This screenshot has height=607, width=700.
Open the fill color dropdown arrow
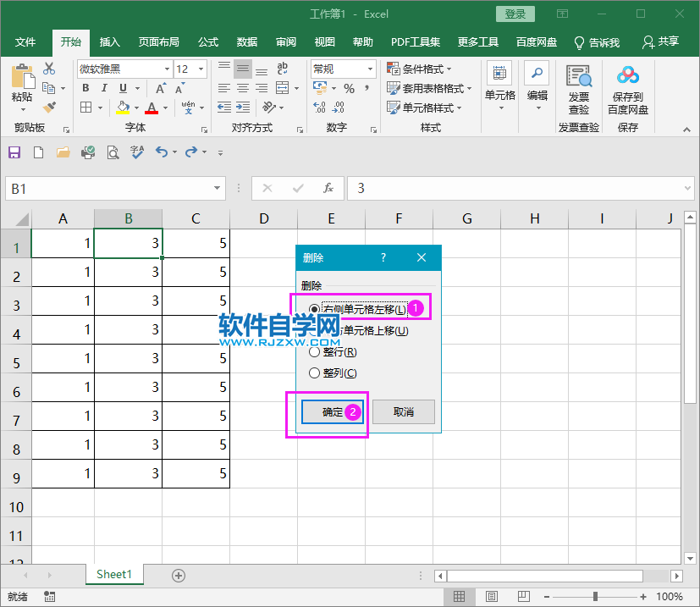coord(135,108)
